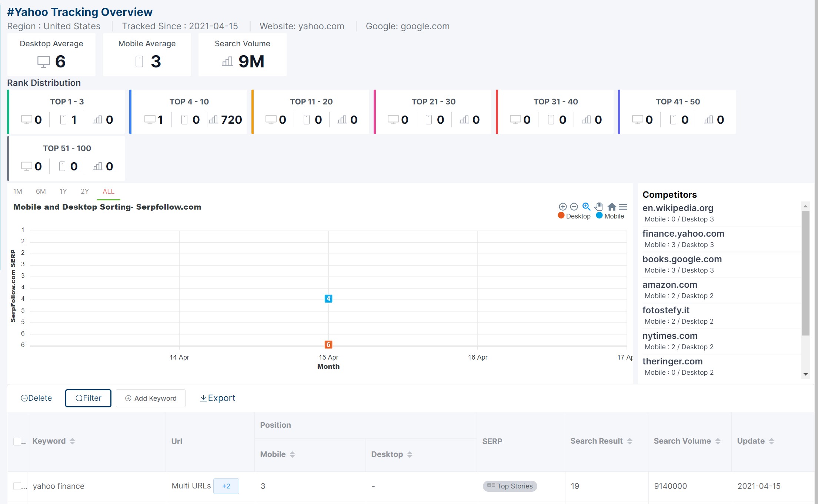The width and height of the screenshot is (818, 504).
Task: Sort table by Keyword column
Action: 72,441
